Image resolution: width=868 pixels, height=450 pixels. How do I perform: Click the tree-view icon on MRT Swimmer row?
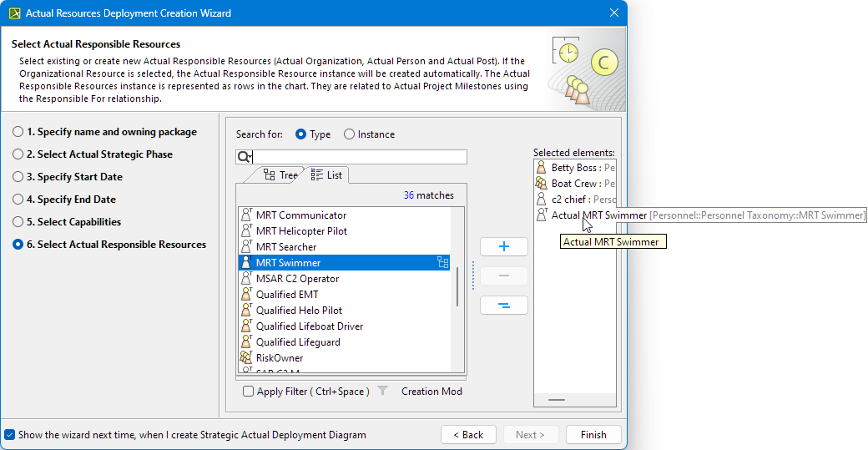coord(442,263)
